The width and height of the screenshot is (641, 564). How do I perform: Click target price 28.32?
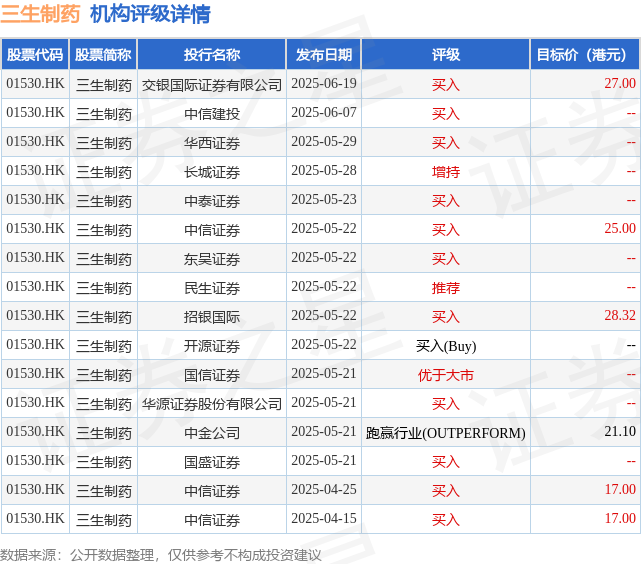[620, 316]
